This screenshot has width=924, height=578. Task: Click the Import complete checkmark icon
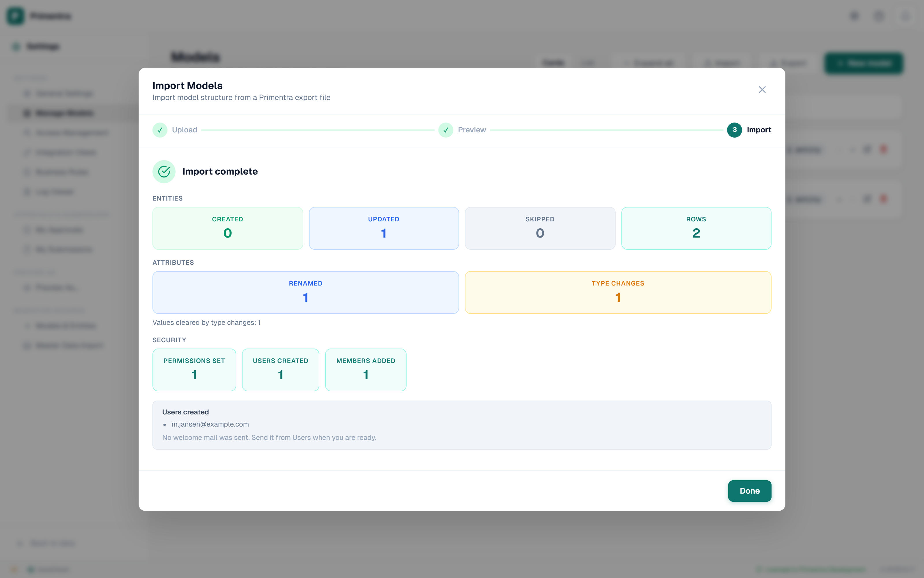[x=164, y=172]
